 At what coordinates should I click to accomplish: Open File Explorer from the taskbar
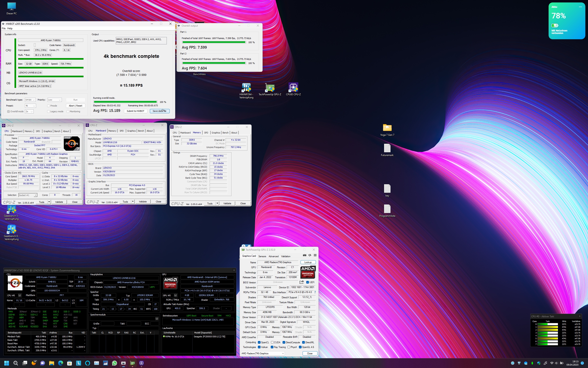pyautogui.click(x=51, y=363)
